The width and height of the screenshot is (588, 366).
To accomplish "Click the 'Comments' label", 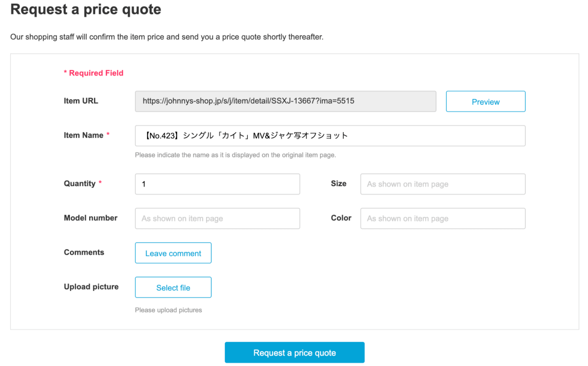I will [84, 252].
